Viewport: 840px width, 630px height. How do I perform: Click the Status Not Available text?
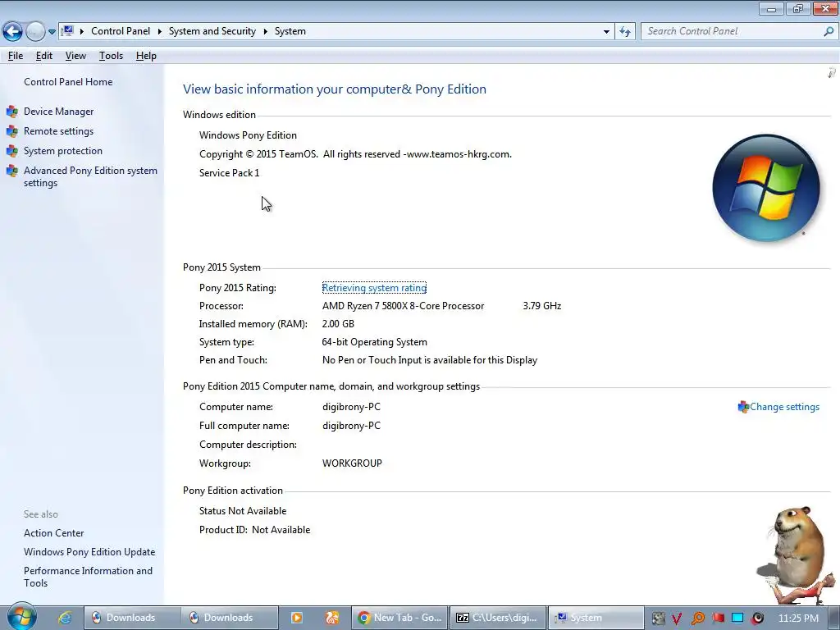[x=243, y=511]
